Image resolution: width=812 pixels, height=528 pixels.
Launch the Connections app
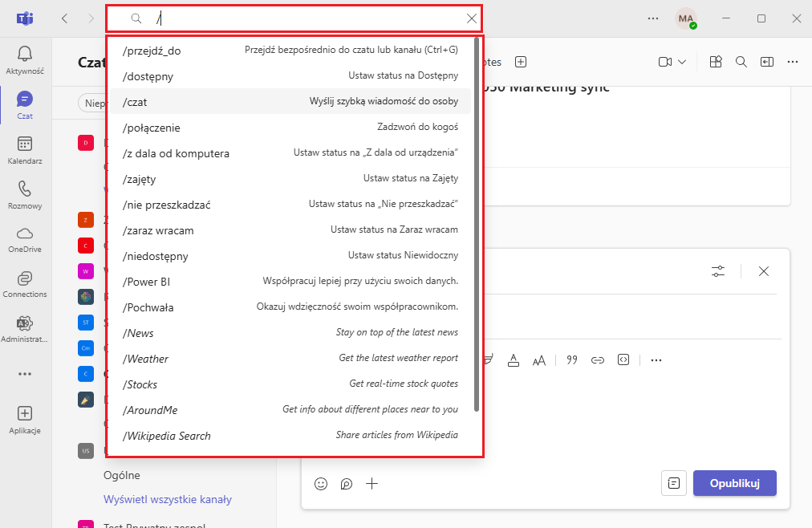point(25,285)
